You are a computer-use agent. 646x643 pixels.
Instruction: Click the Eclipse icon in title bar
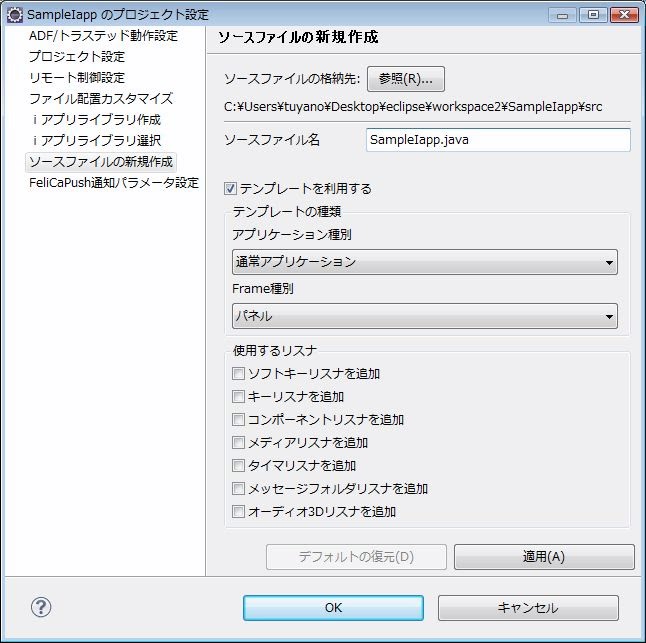coord(15,15)
